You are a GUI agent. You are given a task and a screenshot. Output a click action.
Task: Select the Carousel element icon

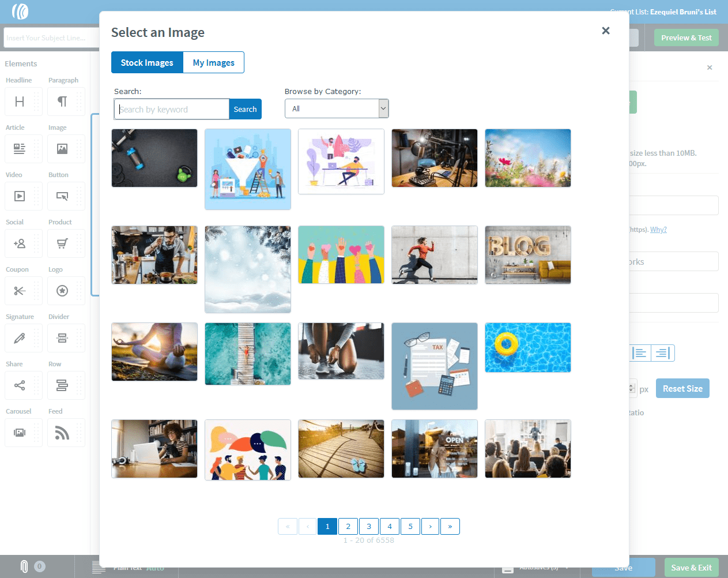point(20,433)
